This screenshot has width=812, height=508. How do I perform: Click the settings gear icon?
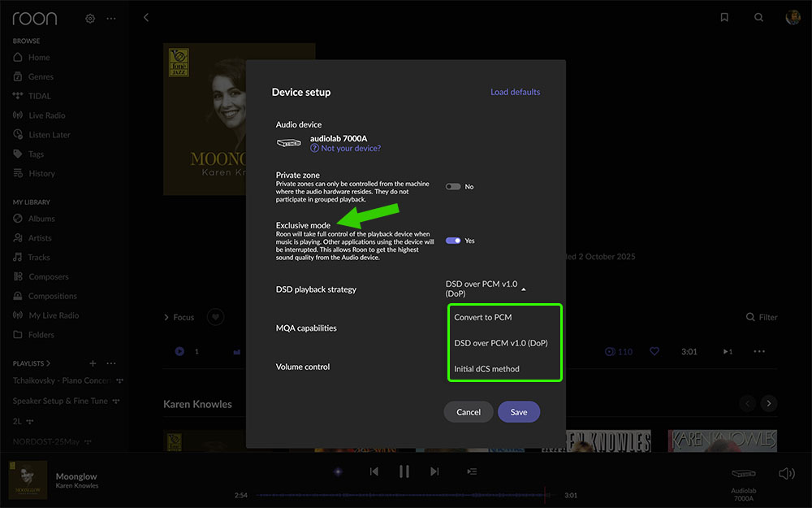click(x=90, y=18)
